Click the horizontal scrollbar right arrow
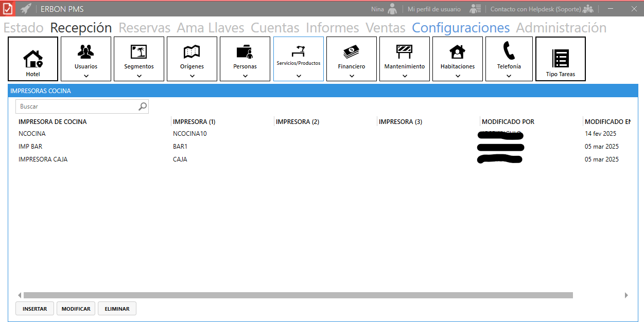This screenshot has height=322, width=644. coord(626,295)
